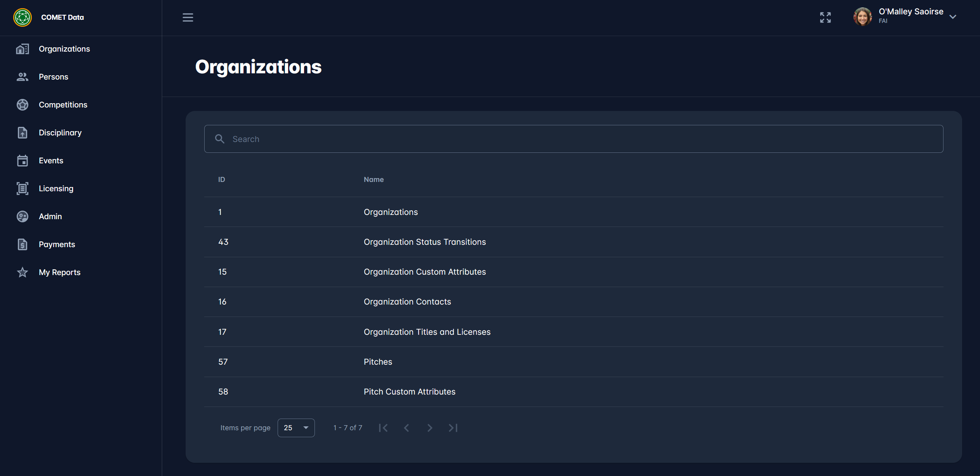Click the Competitions soccer ball icon
This screenshot has height=476, width=980.
coord(23,105)
